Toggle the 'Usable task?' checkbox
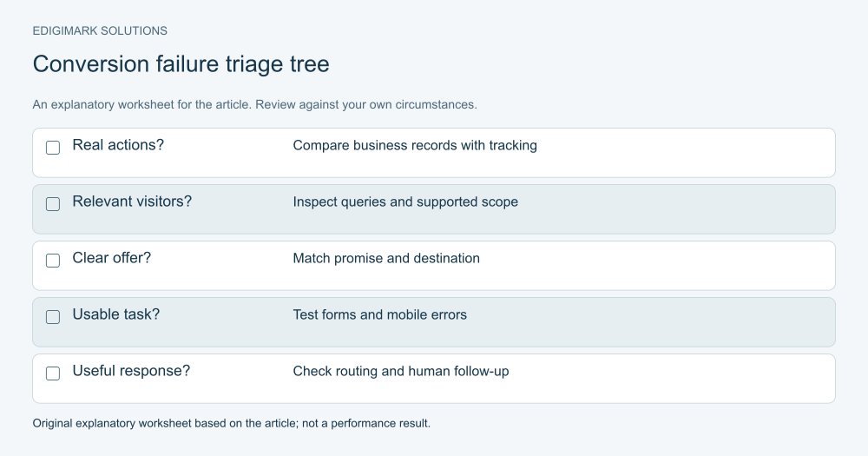The image size is (868, 456). click(53, 317)
